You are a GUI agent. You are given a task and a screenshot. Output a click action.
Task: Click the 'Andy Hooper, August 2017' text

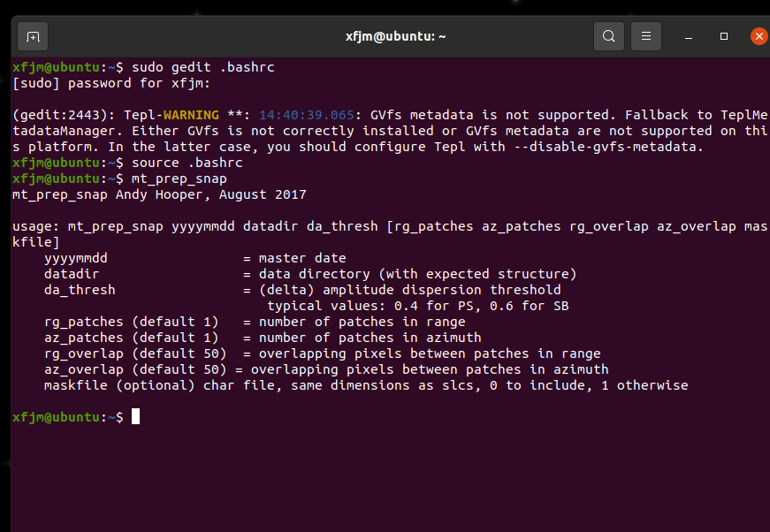click(211, 194)
